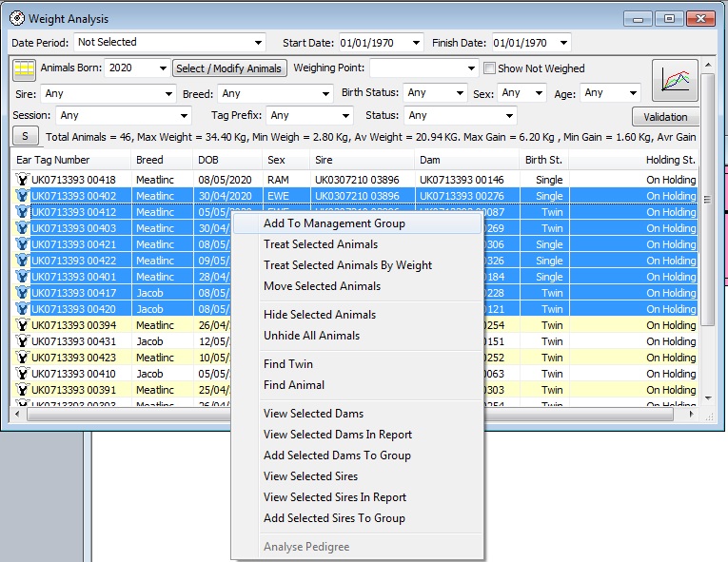The height and width of the screenshot is (562, 728).
Task: Click sheep icon for UK0713393 00423
Action: pyautogui.click(x=22, y=358)
